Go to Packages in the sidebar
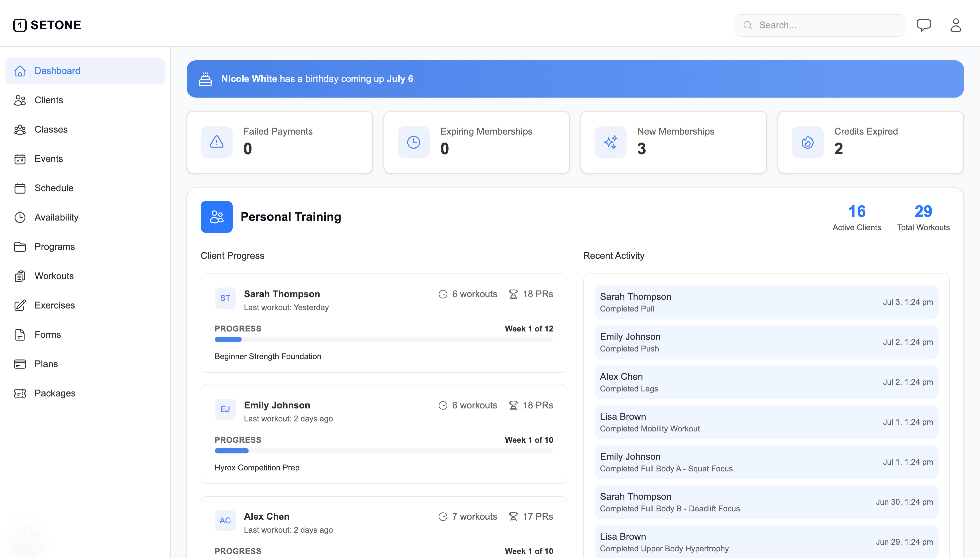 tap(85, 393)
